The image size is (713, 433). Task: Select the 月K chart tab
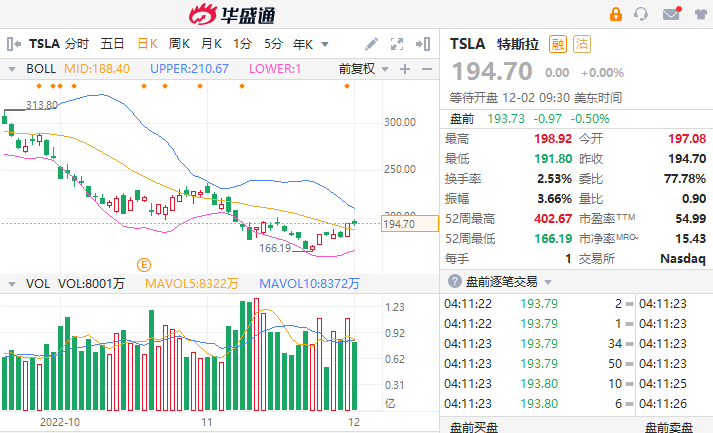pos(211,44)
